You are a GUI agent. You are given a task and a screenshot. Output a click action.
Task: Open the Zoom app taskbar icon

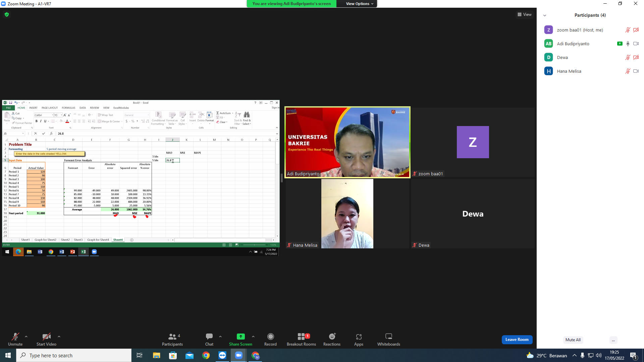pos(239,355)
